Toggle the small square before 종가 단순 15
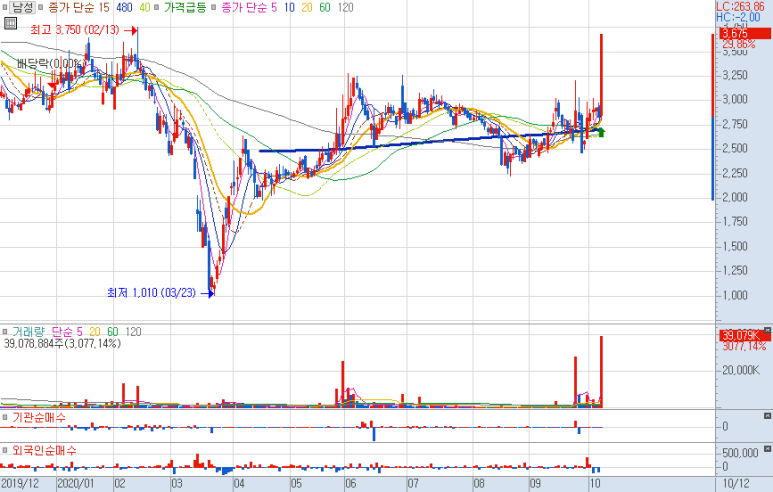The width and height of the screenshot is (773, 492). tap(42, 8)
